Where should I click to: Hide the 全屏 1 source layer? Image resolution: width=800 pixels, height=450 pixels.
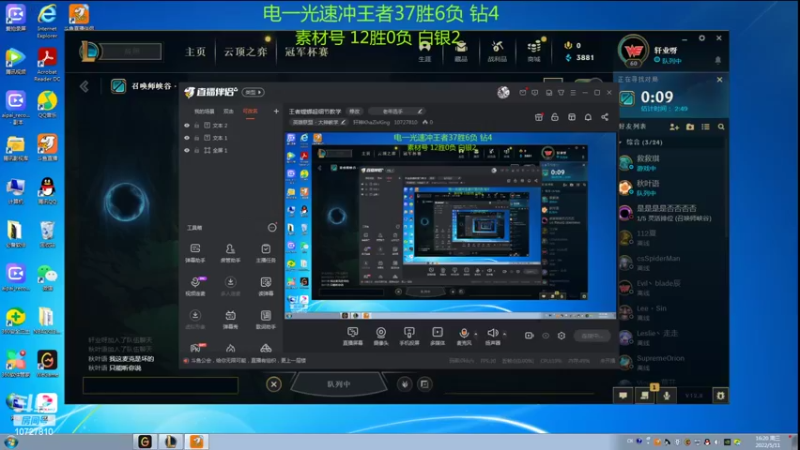(x=187, y=150)
